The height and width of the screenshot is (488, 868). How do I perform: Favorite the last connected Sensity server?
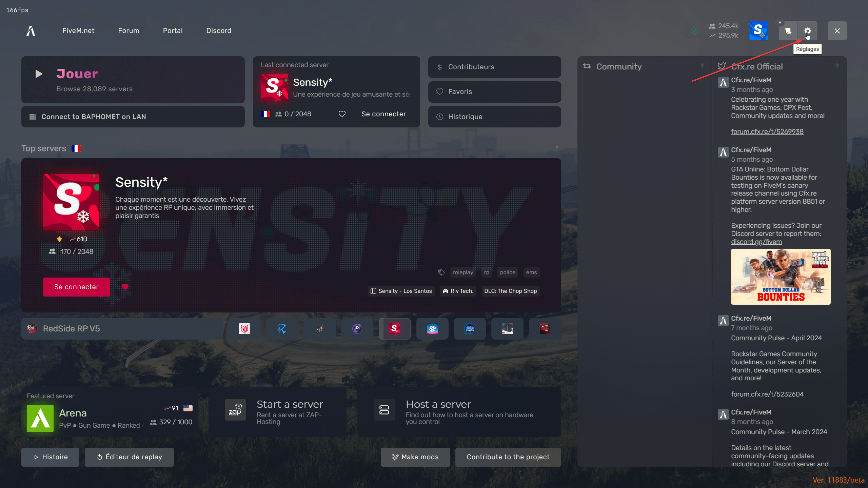coord(342,114)
